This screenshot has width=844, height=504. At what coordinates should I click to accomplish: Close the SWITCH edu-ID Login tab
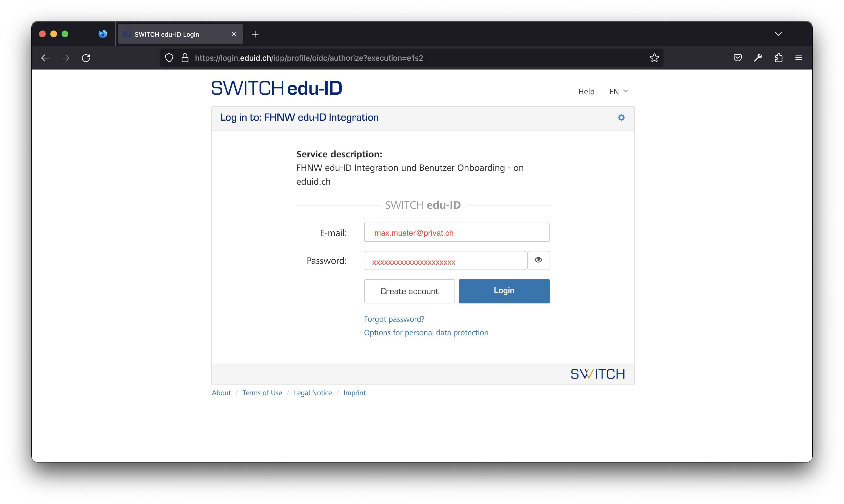(x=234, y=34)
